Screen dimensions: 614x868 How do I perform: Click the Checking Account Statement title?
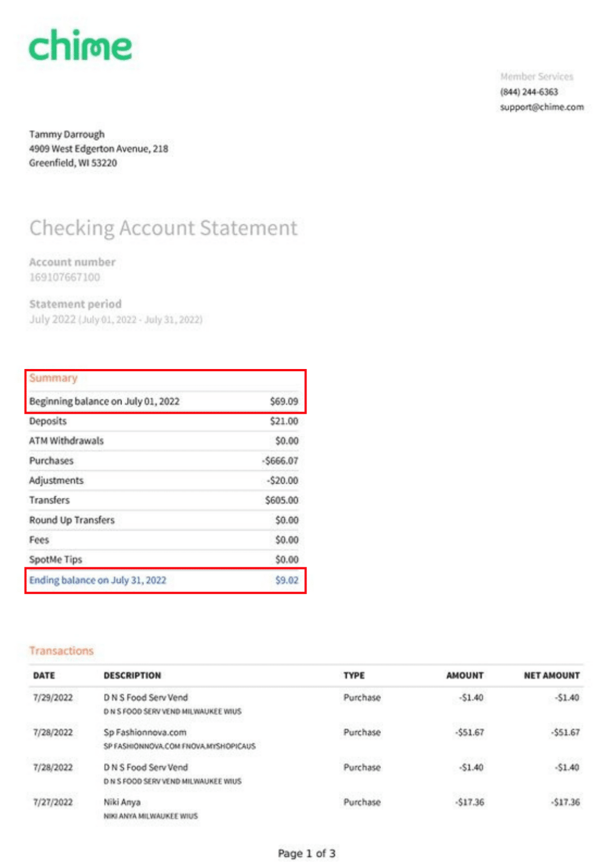pyautogui.click(x=163, y=228)
